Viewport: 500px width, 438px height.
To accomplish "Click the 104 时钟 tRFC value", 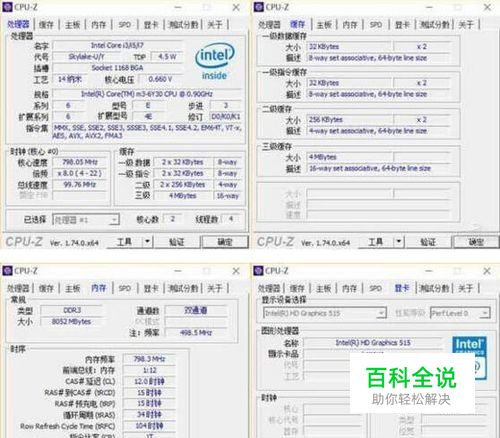I will 149,426.
